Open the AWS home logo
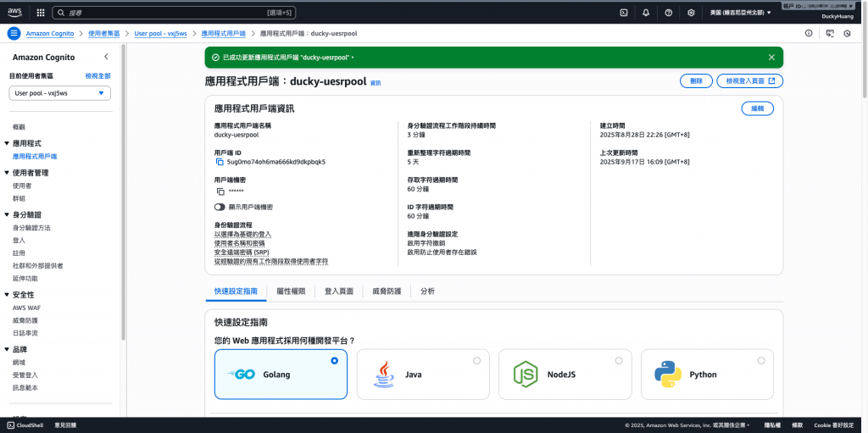This screenshot has height=433, width=868. coord(14,12)
